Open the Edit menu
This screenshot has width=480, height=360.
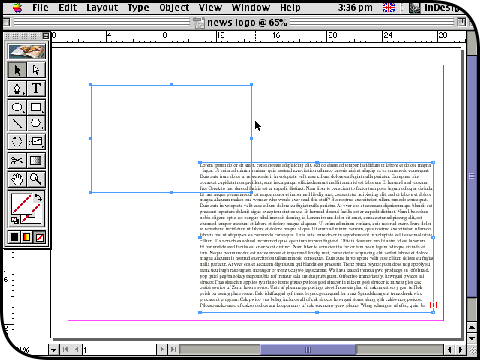pos(68,7)
